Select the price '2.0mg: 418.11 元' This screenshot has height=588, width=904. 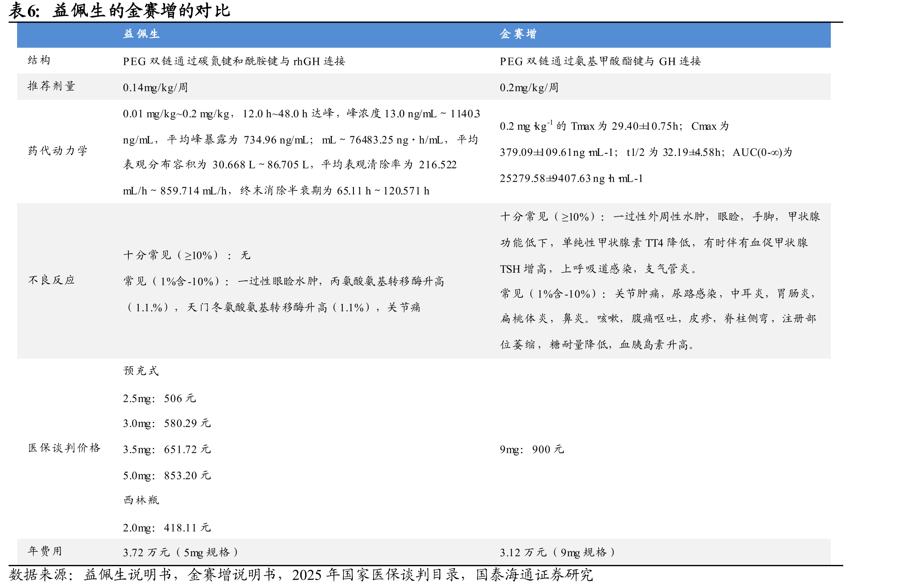(167, 528)
